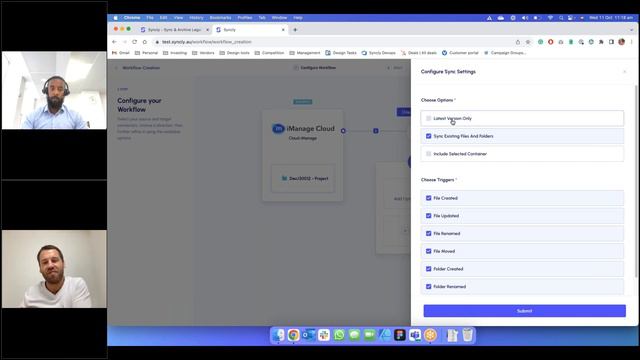The width and height of the screenshot is (640, 360).
Task: Open the Chrome menu in the menu bar
Action: 132,18
